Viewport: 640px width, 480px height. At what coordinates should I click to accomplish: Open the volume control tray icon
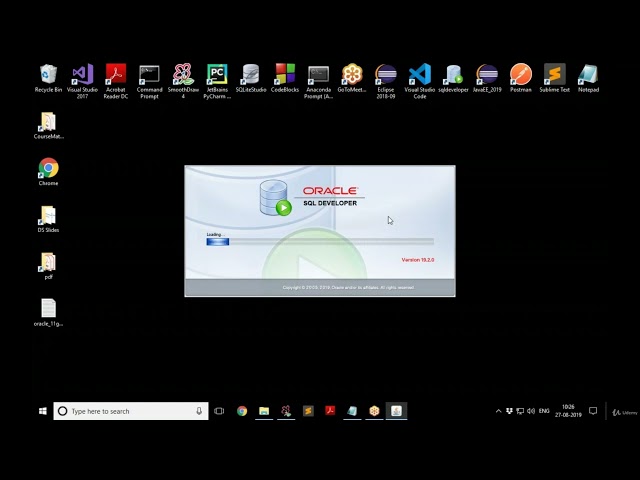[531, 411]
